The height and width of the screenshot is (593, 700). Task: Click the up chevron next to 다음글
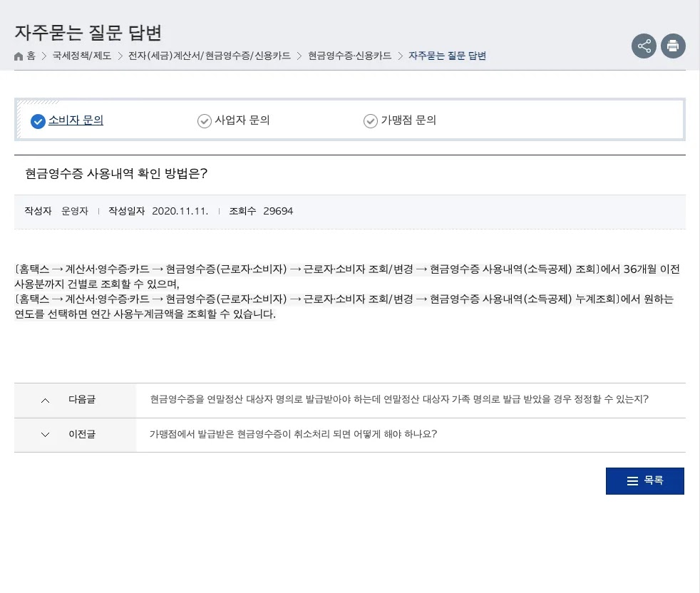click(x=45, y=401)
